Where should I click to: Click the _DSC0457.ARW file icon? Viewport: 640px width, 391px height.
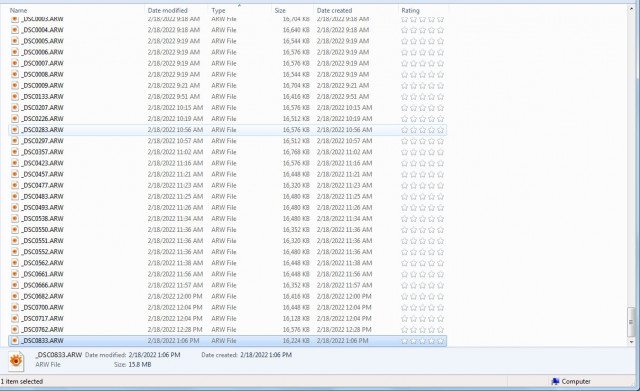click(15, 174)
